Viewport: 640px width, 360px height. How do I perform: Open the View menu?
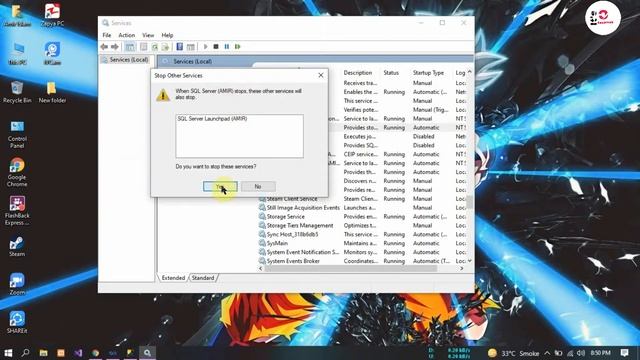(148, 36)
